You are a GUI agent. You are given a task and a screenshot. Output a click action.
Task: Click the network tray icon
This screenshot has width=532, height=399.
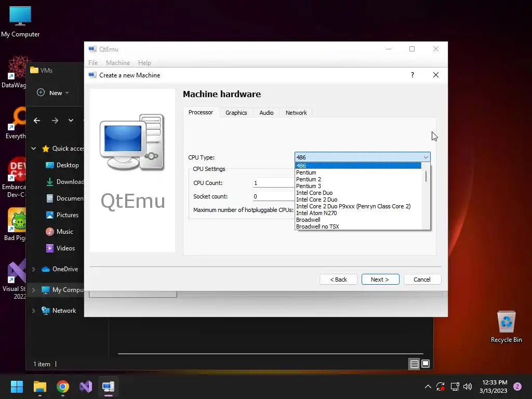455,387
